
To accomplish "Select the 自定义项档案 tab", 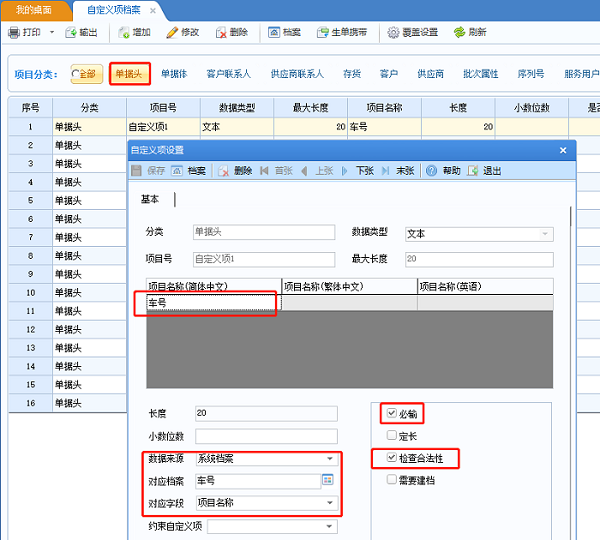I will coord(114,10).
